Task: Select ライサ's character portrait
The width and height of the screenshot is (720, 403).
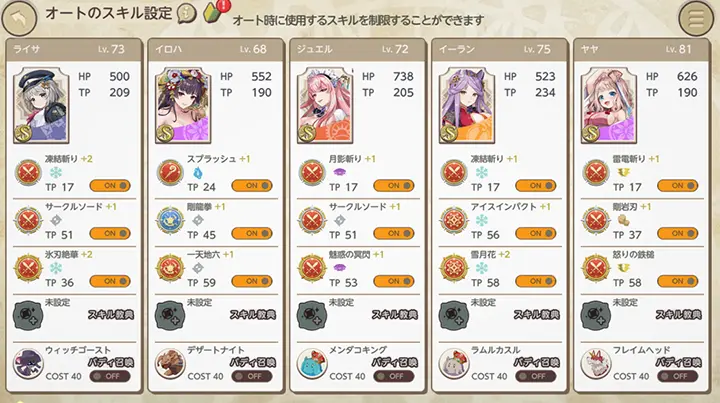Action: pos(41,106)
